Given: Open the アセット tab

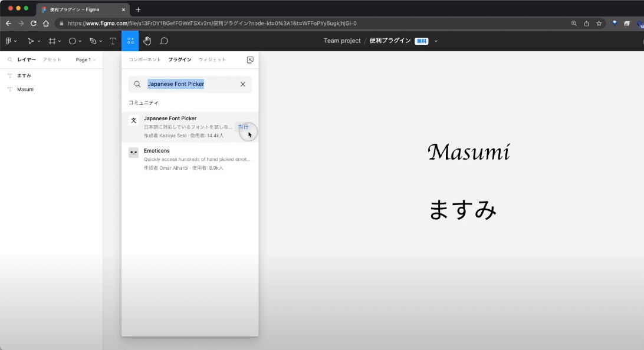Looking at the screenshot, I should [52, 60].
